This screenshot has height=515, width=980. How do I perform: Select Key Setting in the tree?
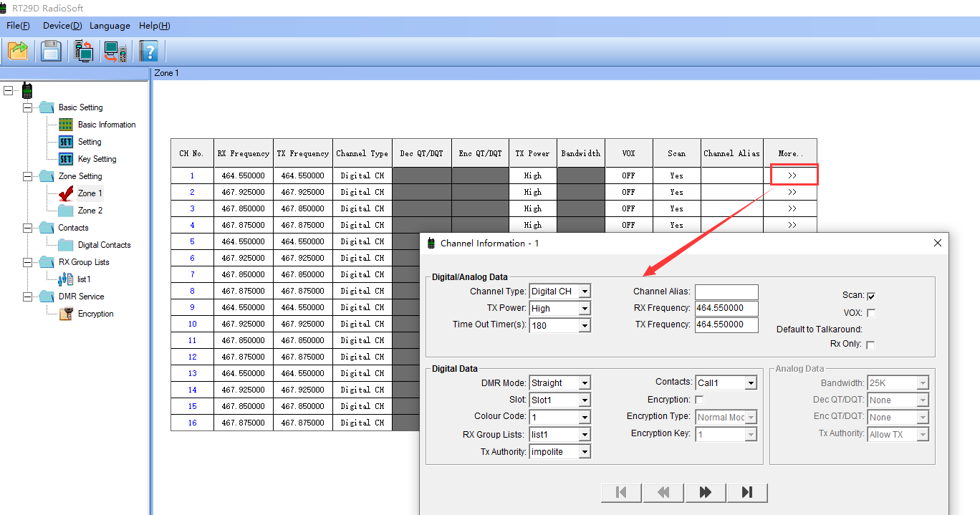coord(97,159)
